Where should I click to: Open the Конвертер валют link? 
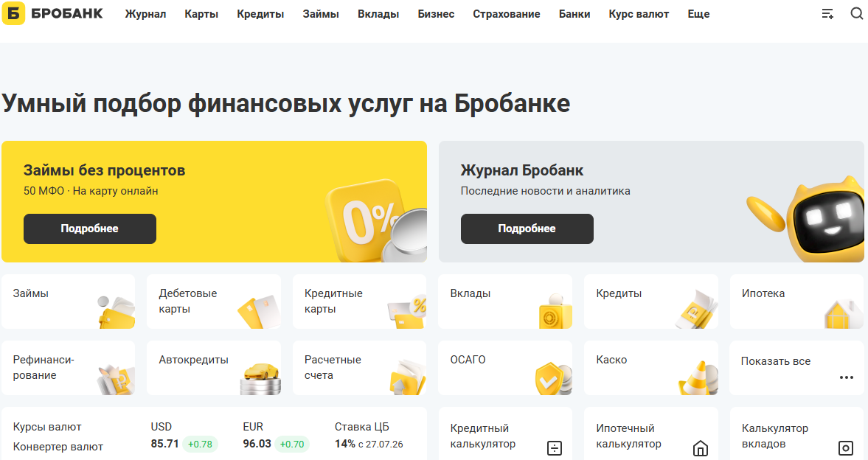click(58, 447)
